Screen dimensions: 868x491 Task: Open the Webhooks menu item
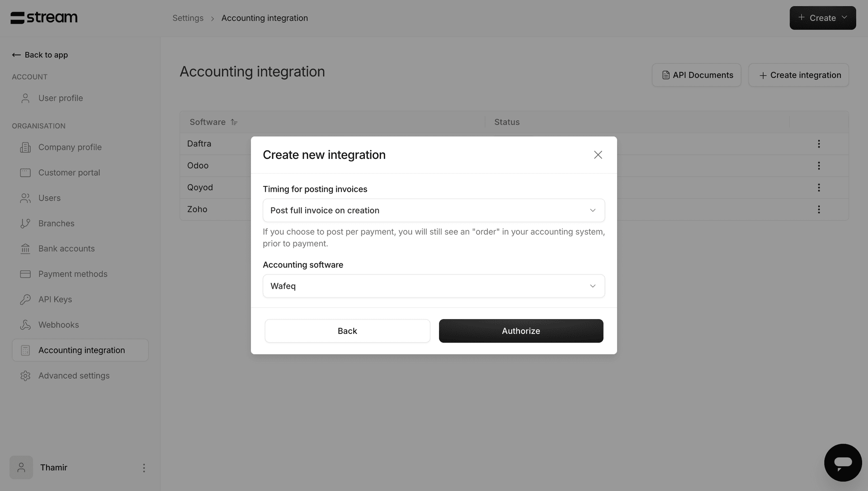59,324
